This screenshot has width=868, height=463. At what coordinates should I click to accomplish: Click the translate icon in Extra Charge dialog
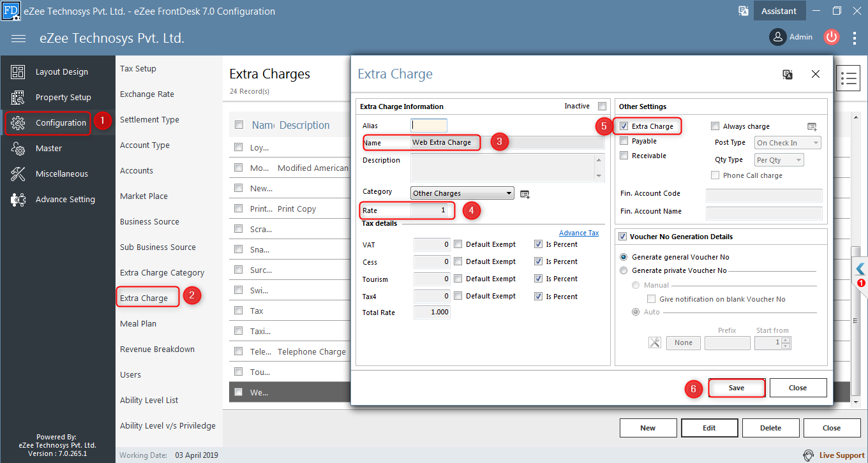(788, 75)
